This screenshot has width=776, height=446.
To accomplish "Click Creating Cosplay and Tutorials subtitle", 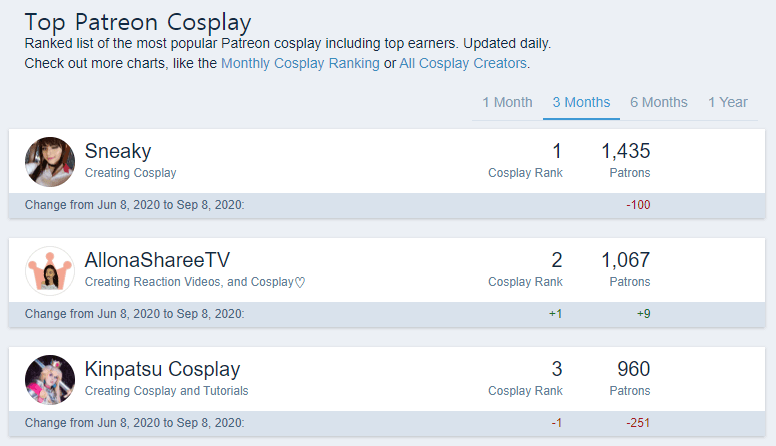I will [166, 391].
